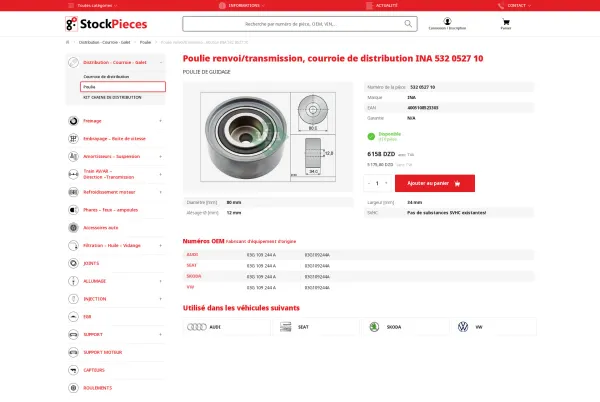Open the Connexion / Inscription user icon

(447, 21)
